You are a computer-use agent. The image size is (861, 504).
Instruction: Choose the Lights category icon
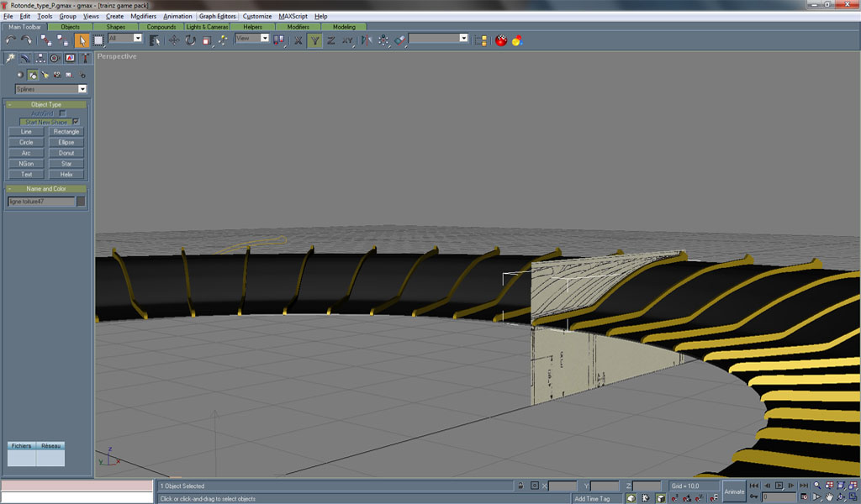click(45, 75)
